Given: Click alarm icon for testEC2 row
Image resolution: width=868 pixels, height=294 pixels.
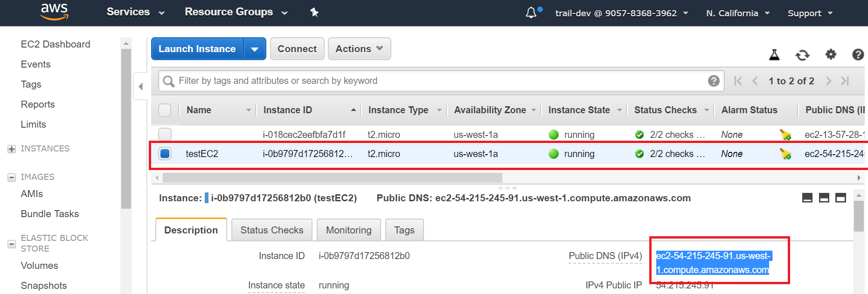Looking at the screenshot, I should click(x=785, y=154).
